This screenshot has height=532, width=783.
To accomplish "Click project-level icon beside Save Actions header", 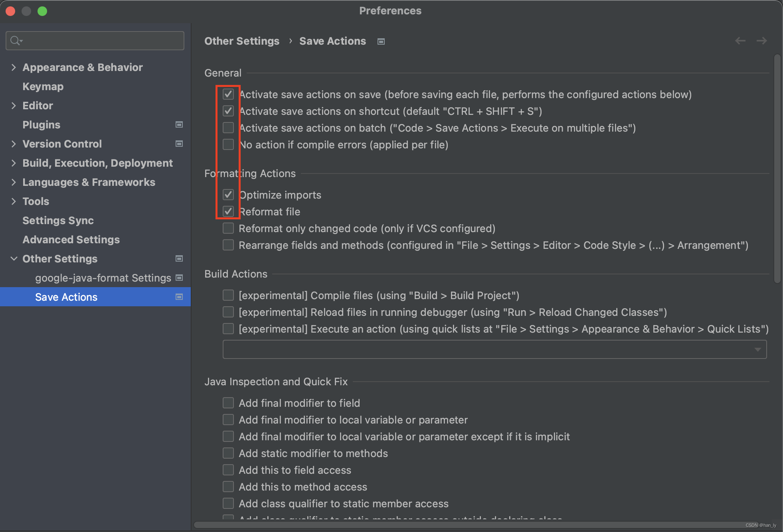I will coord(381,41).
